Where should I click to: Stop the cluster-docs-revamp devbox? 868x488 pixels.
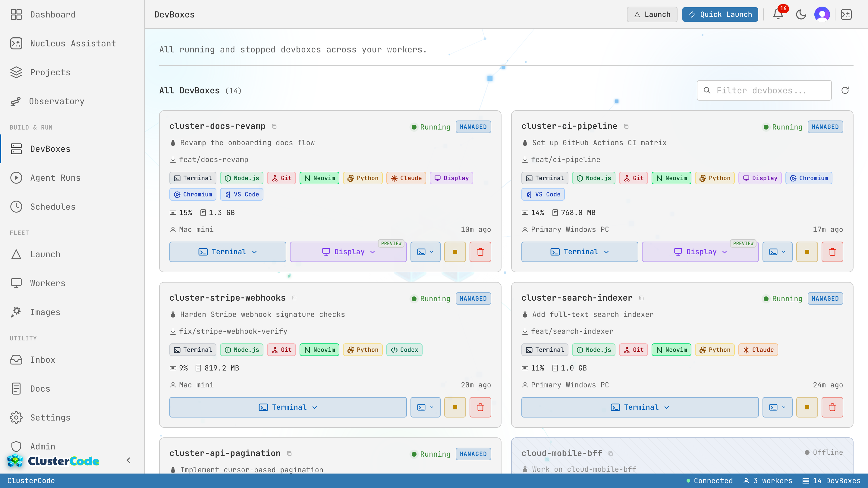(455, 252)
